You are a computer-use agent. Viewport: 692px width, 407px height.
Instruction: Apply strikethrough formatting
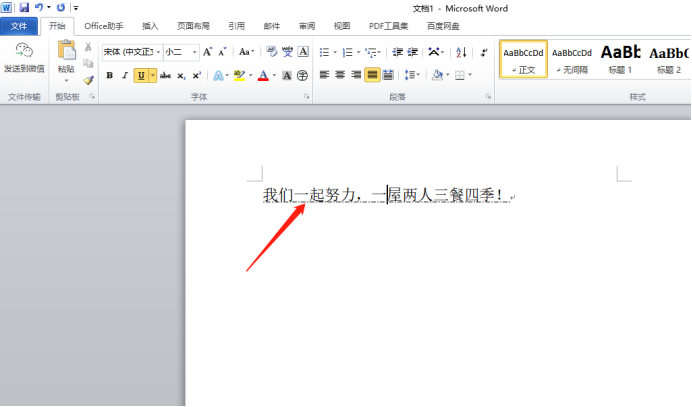point(165,75)
